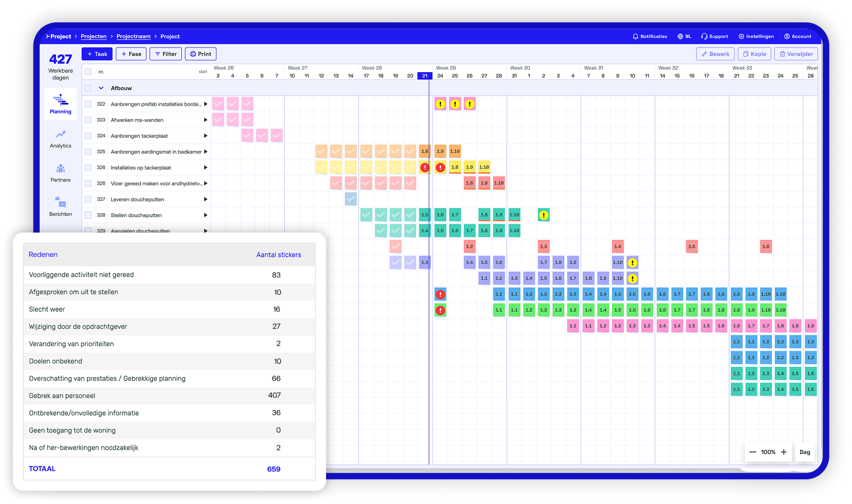852x504 pixels.
Task: Click the 100% zoom level value
Action: coord(768,452)
